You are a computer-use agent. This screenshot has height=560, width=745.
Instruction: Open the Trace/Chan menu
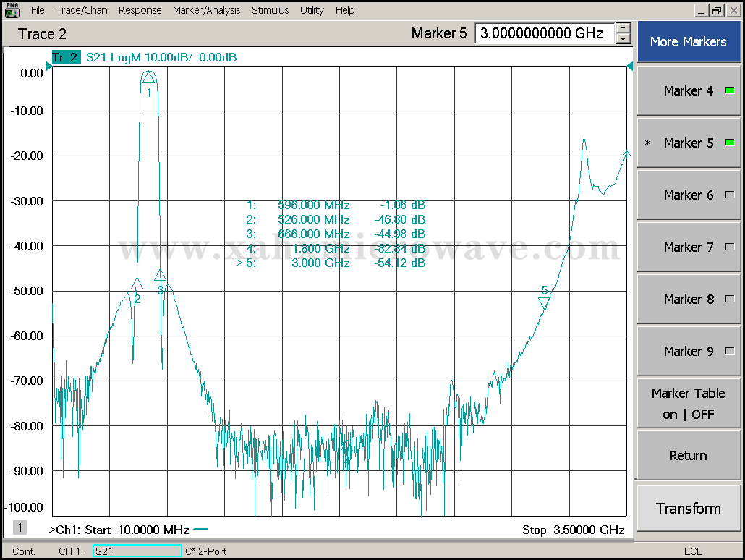(81, 10)
